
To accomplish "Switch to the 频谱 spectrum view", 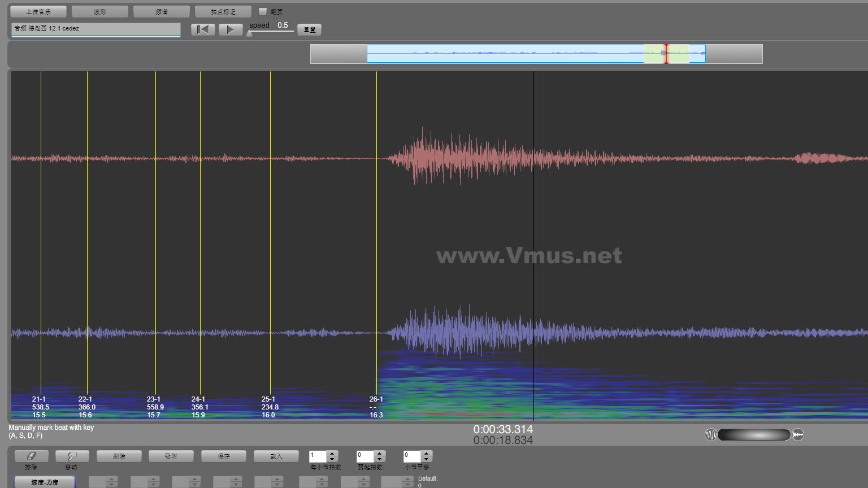I will (162, 11).
